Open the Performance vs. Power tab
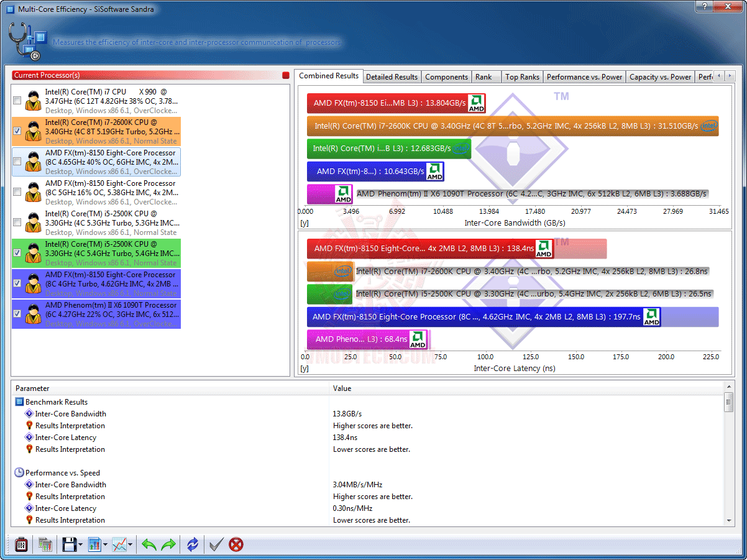 [584, 77]
